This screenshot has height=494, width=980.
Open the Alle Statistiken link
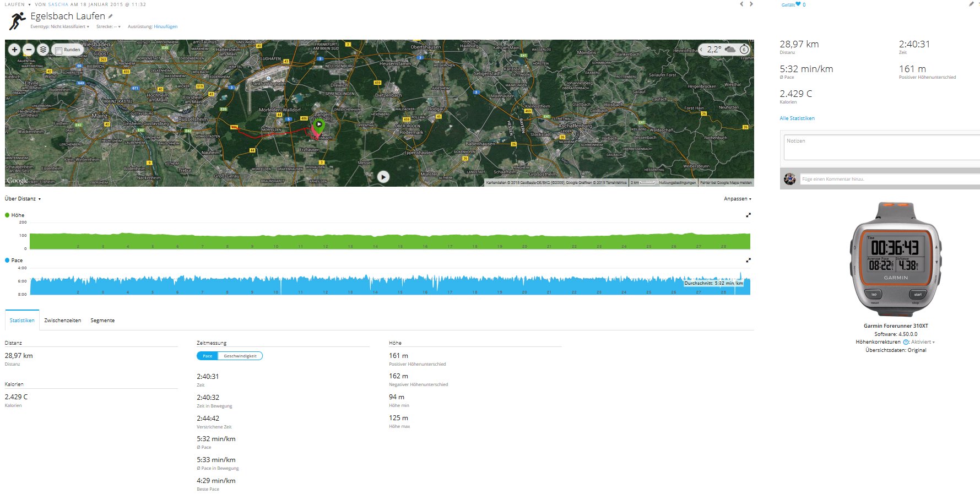click(797, 118)
